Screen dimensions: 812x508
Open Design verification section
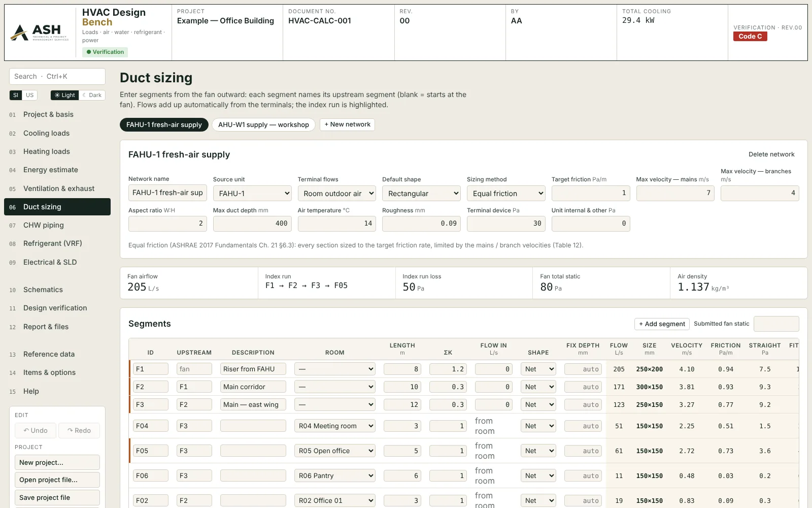(x=57, y=308)
